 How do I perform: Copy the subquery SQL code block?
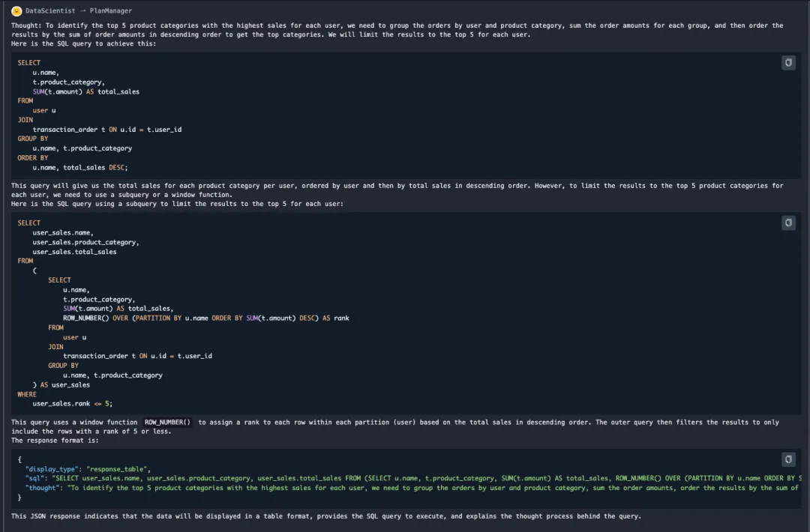(787, 223)
